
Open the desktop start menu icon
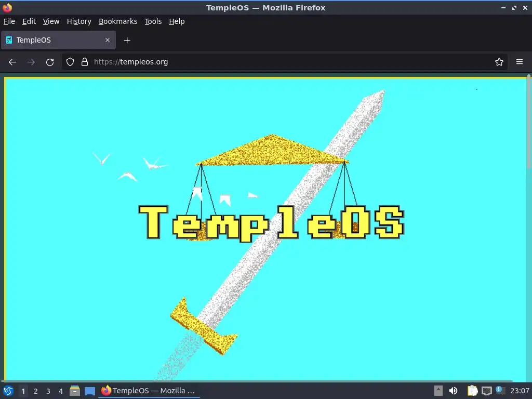click(8, 391)
